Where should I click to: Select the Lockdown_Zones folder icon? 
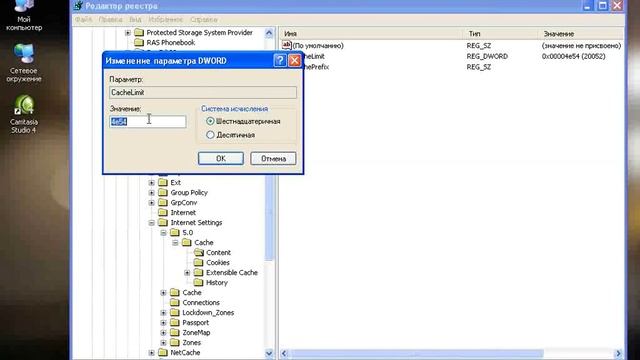coord(175,312)
